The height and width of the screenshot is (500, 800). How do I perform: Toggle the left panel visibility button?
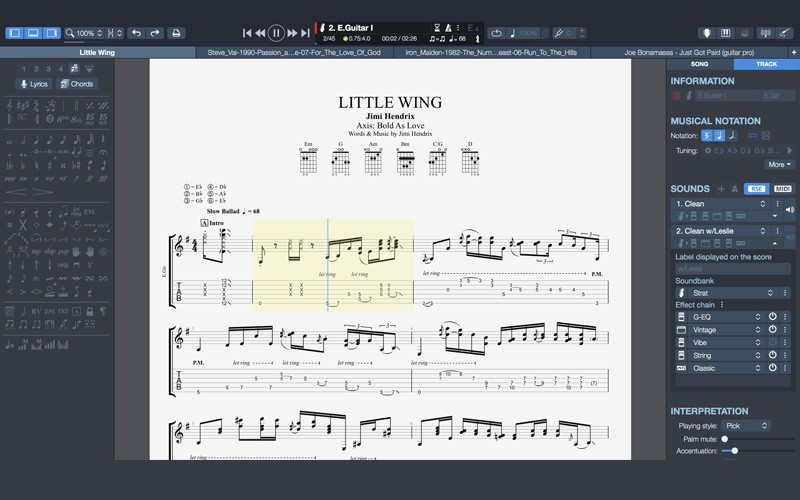[x=15, y=33]
